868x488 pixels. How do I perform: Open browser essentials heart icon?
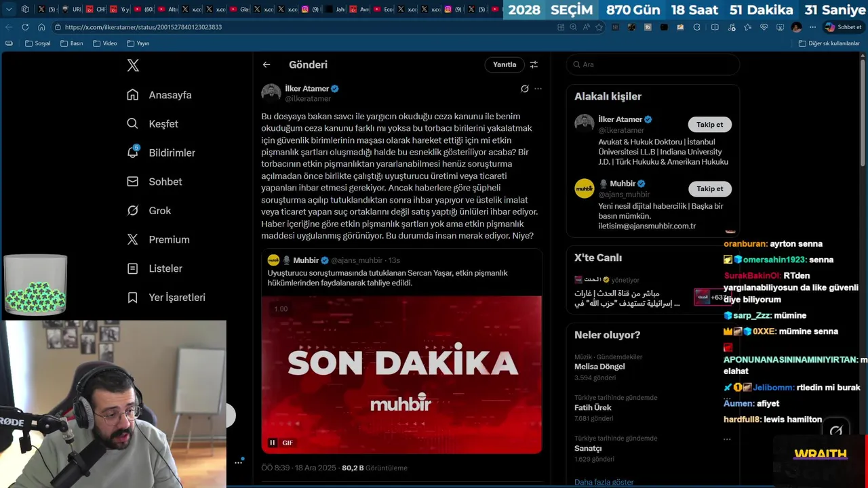coord(764,27)
